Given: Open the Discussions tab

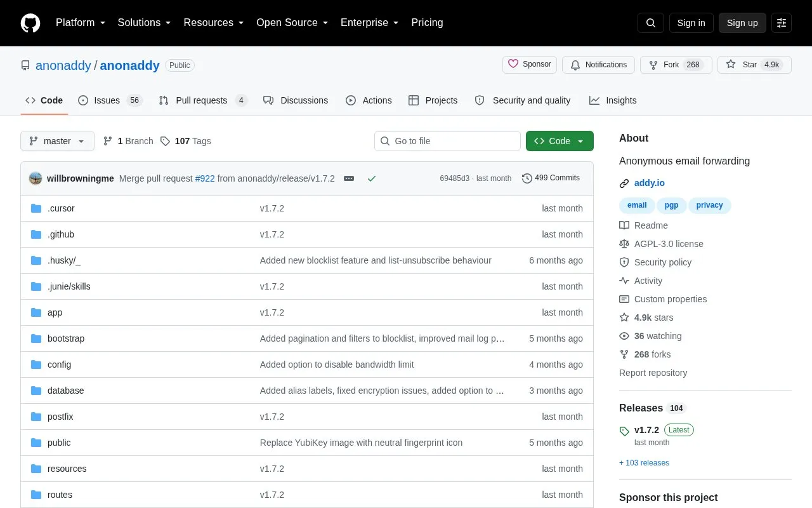Looking at the screenshot, I should tap(296, 100).
